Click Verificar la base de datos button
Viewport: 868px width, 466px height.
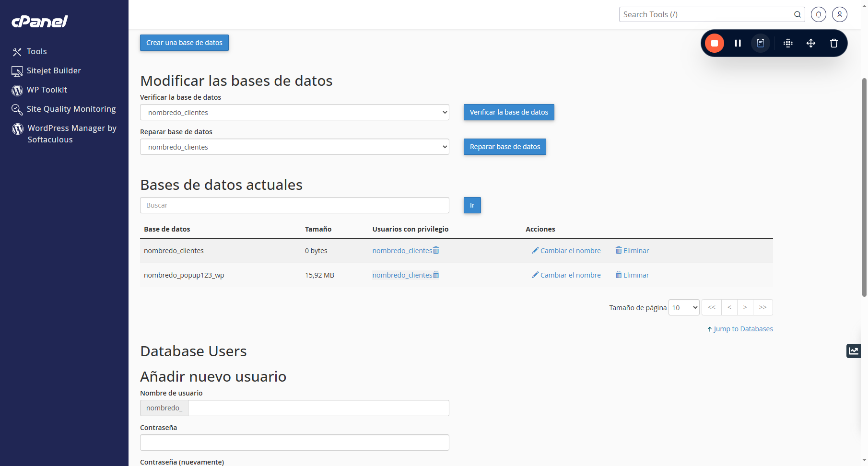(509, 112)
